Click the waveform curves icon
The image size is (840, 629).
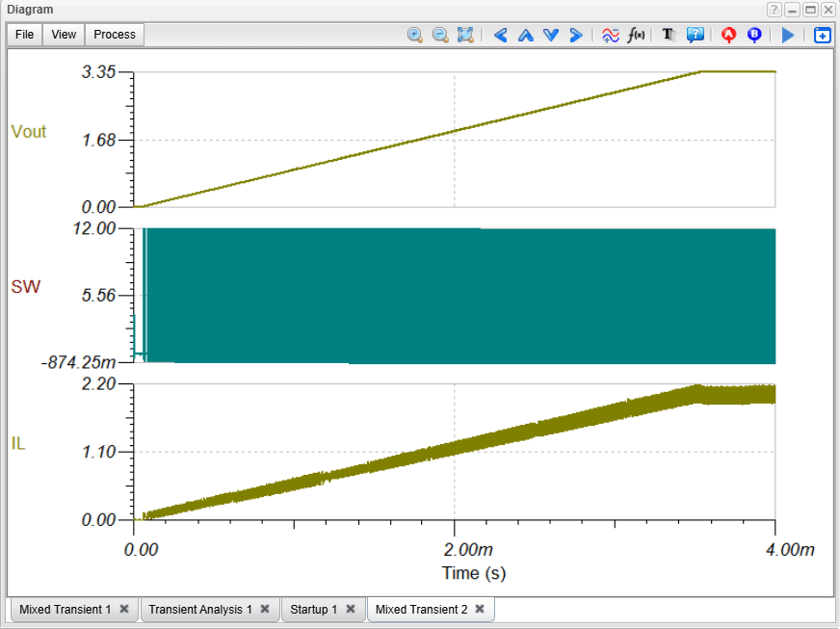pos(611,35)
